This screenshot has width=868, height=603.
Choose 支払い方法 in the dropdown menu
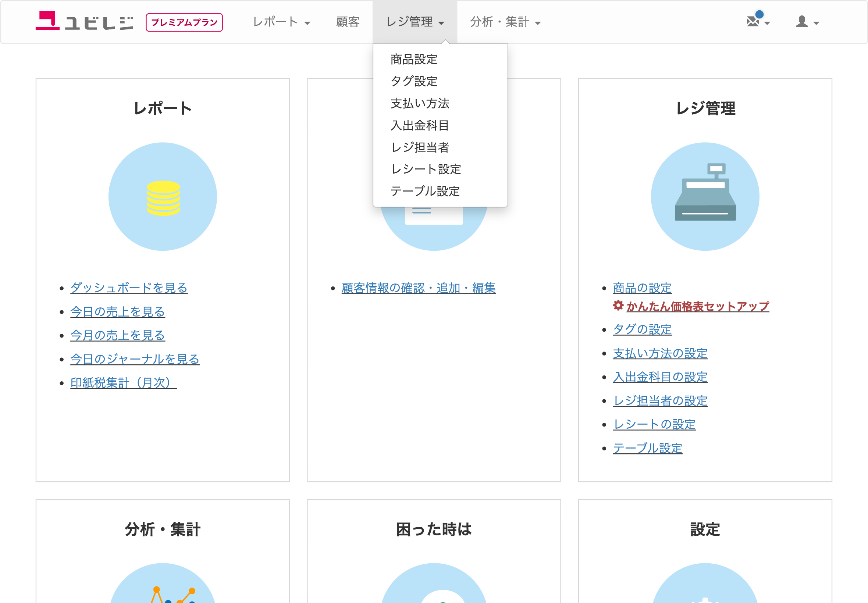point(420,103)
